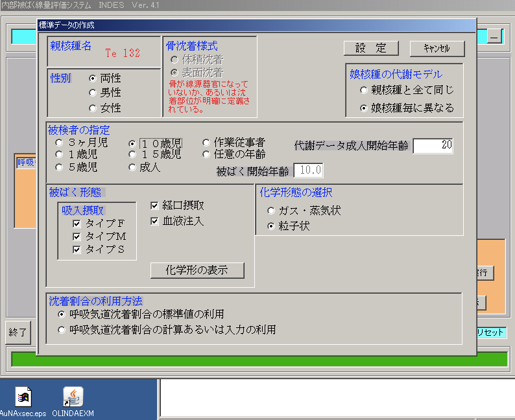Select the 作業従事者 radio button
Screen dimensions: 515x420
click(206, 143)
